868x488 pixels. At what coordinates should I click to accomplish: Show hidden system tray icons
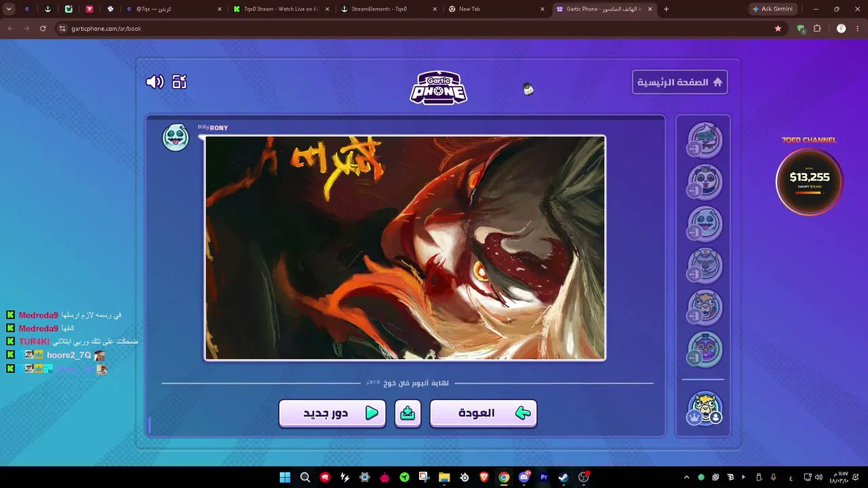click(x=686, y=477)
